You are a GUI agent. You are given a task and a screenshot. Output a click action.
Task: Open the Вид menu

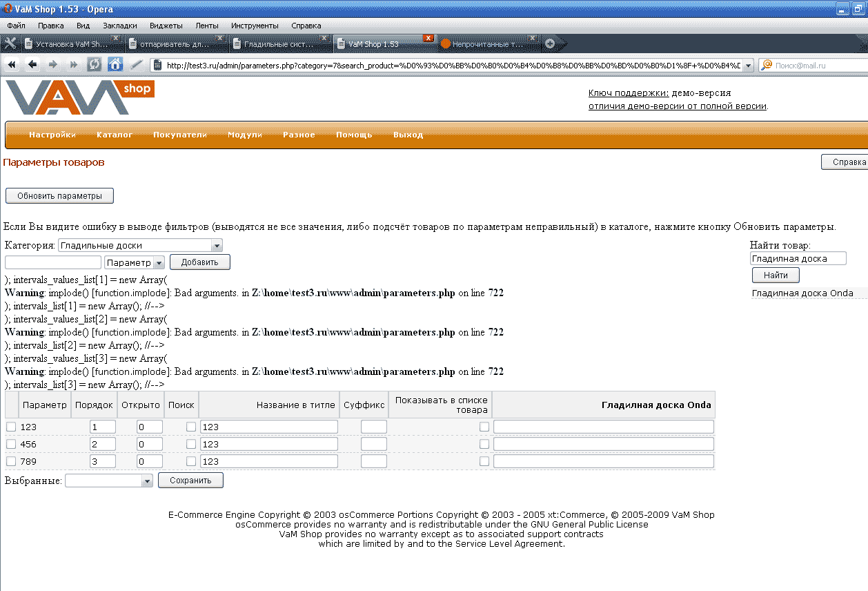click(83, 26)
